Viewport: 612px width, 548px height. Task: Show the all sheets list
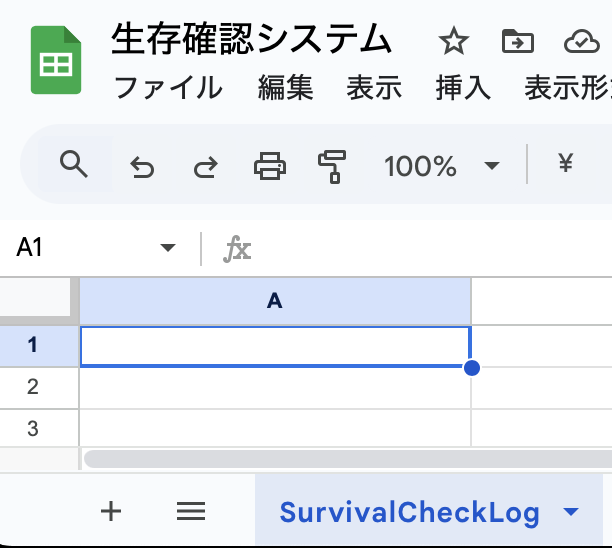point(190,512)
